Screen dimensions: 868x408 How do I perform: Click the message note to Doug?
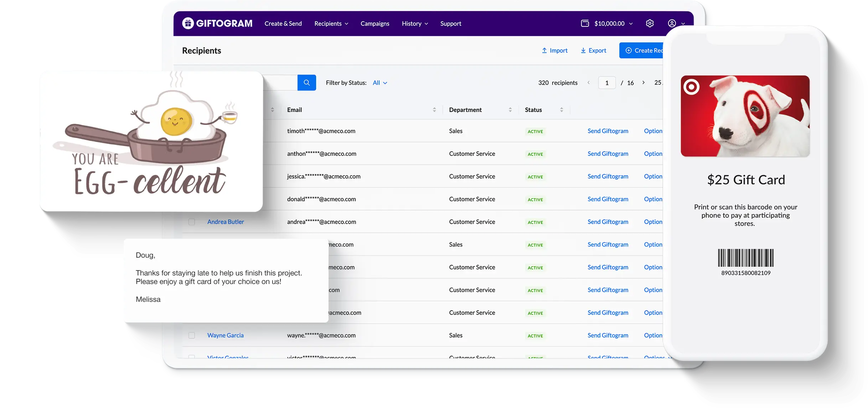[x=226, y=281]
